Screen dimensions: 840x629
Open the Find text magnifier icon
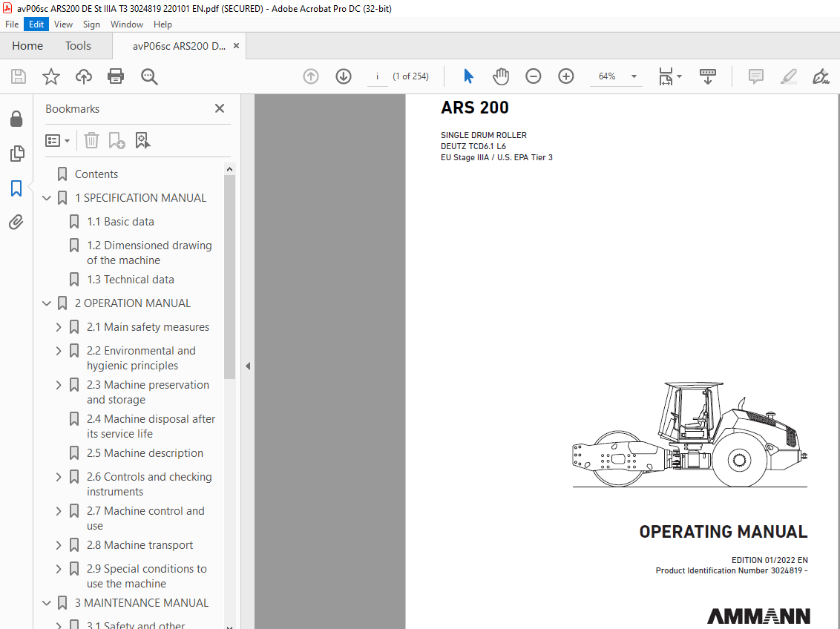149,76
